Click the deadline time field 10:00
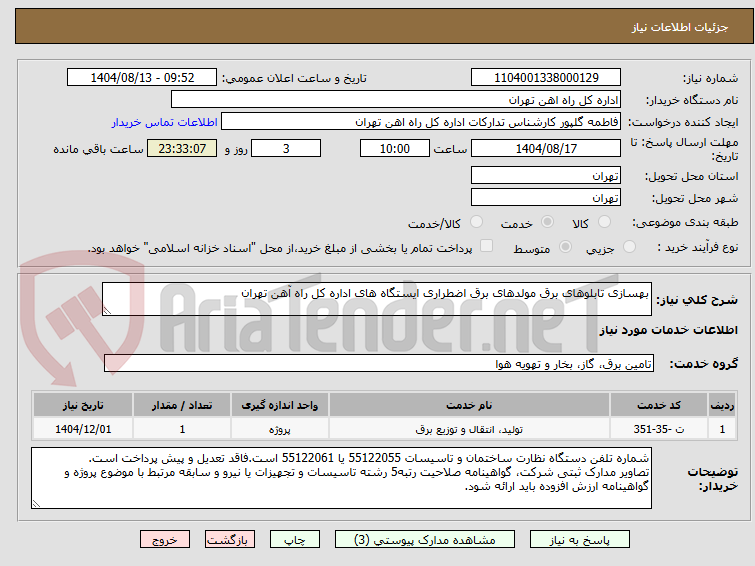The image size is (755, 566). pos(395,148)
